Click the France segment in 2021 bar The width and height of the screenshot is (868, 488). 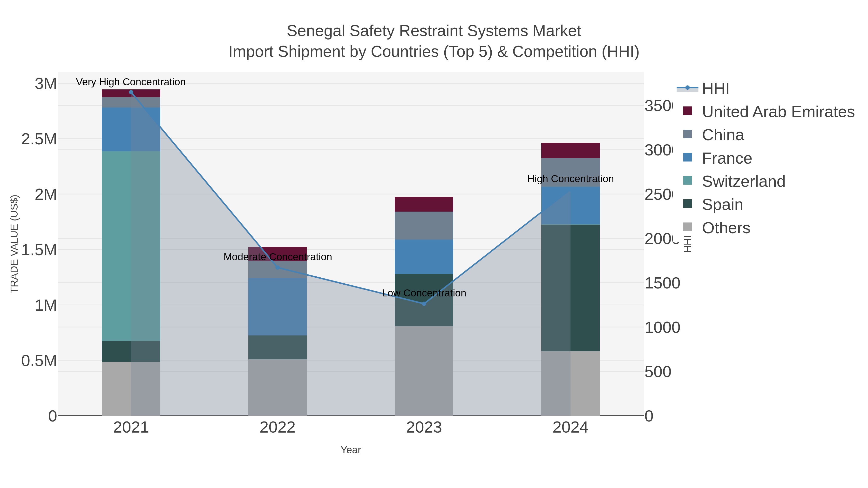(x=131, y=130)
